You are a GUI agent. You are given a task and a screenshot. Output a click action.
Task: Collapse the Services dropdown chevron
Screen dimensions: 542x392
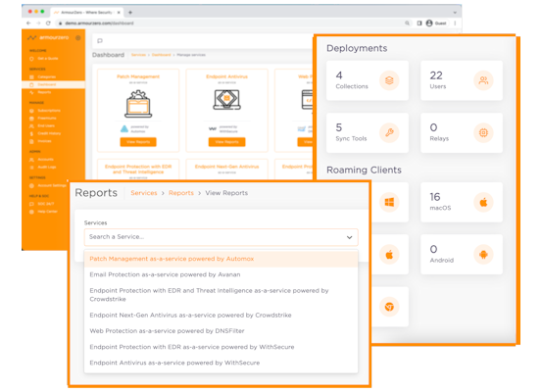coord(350,237)
